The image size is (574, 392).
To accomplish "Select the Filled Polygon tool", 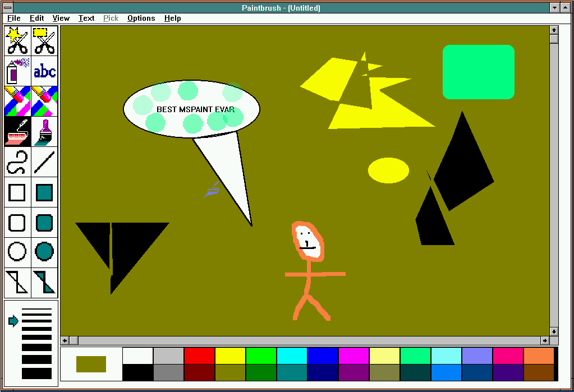I will (44, 283).
